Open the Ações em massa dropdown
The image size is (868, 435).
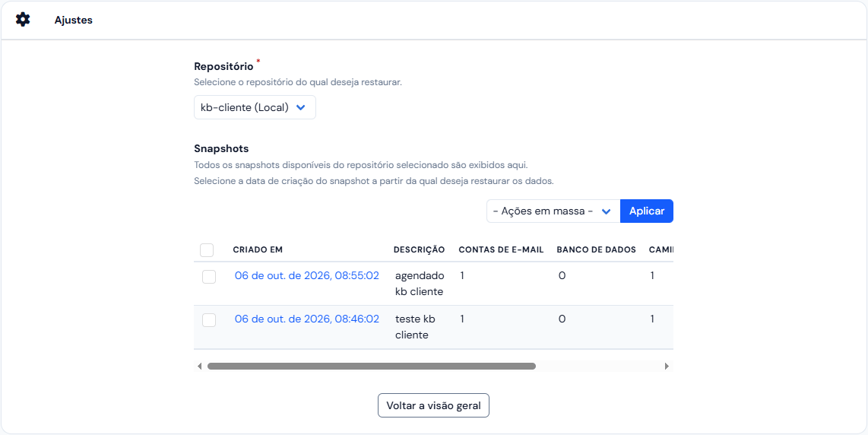[553, 211]
